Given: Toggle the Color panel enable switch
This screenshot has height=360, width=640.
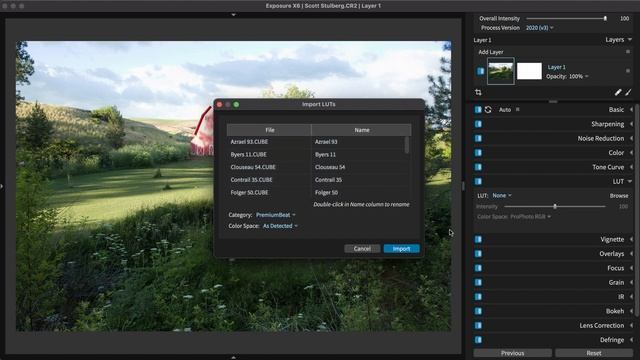Looking at the screenshot, I should click(478, 153).
